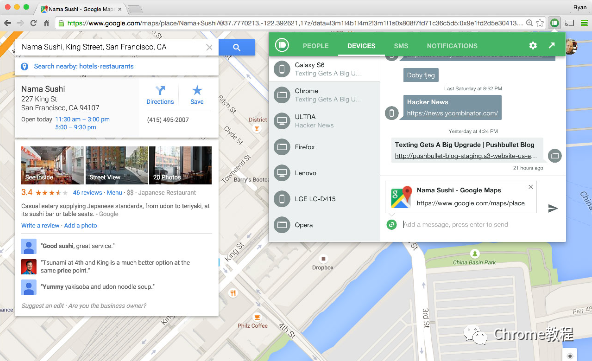
Task: Bookmark page with the star icon in address bar
Action: click(540, 23)
